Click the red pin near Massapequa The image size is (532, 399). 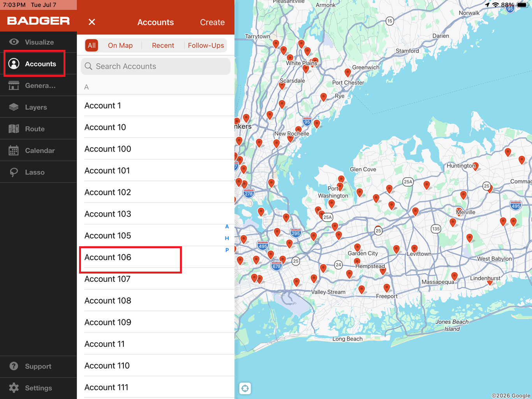click(x=454, y=277)
